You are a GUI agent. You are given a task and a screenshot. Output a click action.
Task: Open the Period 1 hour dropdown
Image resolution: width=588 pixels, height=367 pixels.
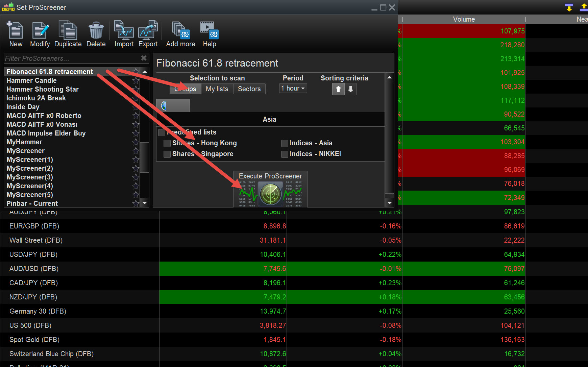point(293,88)
